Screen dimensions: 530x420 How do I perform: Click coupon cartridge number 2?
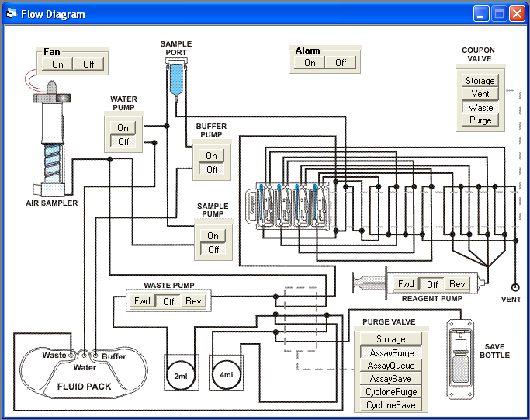coord(284,206)
